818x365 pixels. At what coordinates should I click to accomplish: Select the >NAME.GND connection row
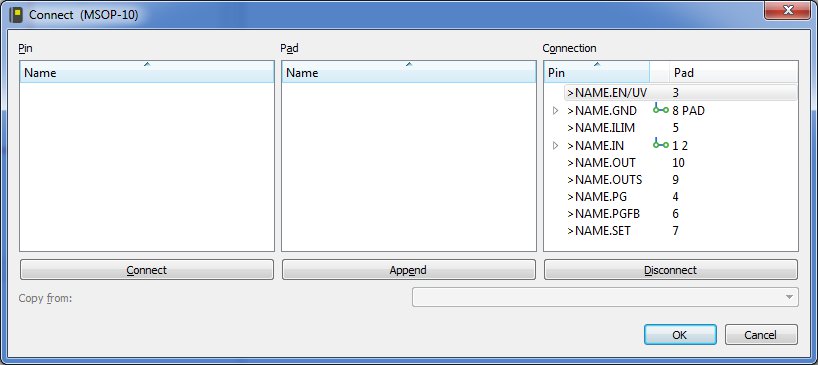tap(681, 111)
